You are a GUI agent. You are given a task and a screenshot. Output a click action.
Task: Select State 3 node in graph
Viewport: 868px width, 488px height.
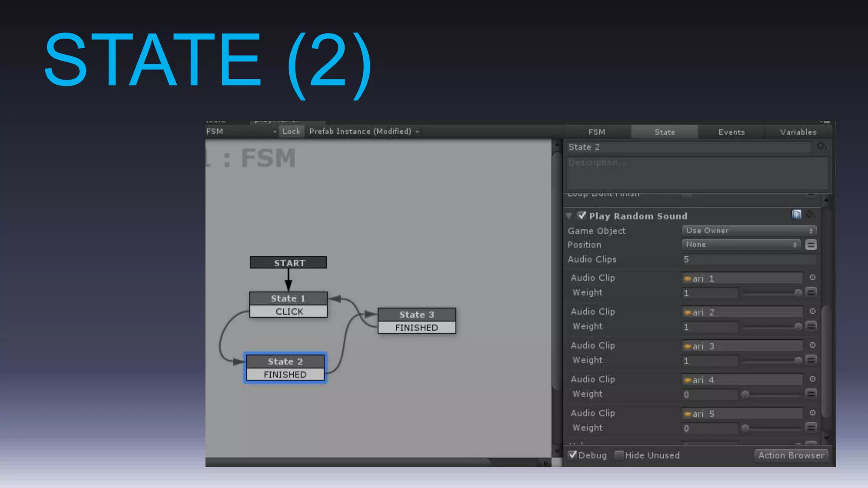point(416,315)
